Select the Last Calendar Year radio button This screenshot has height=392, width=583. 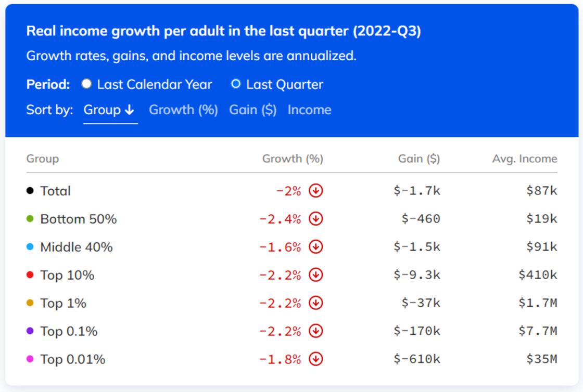[x=86, y=84]
